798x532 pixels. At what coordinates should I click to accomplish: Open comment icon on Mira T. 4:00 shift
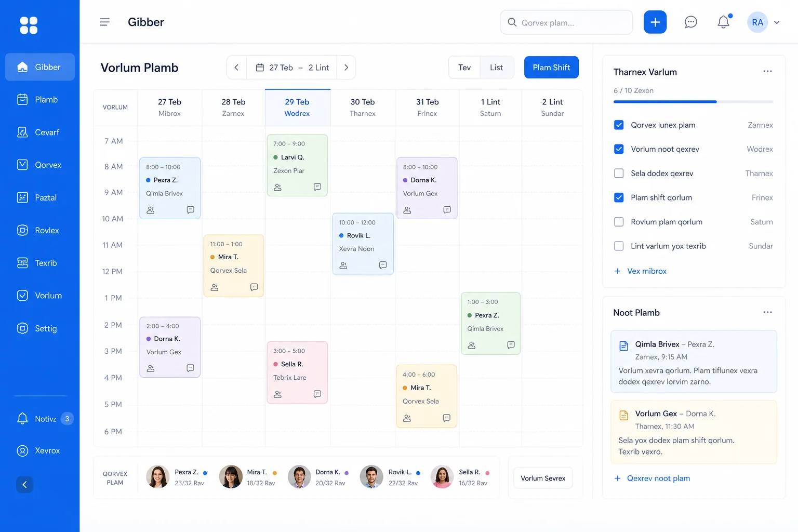coord(446,418)
